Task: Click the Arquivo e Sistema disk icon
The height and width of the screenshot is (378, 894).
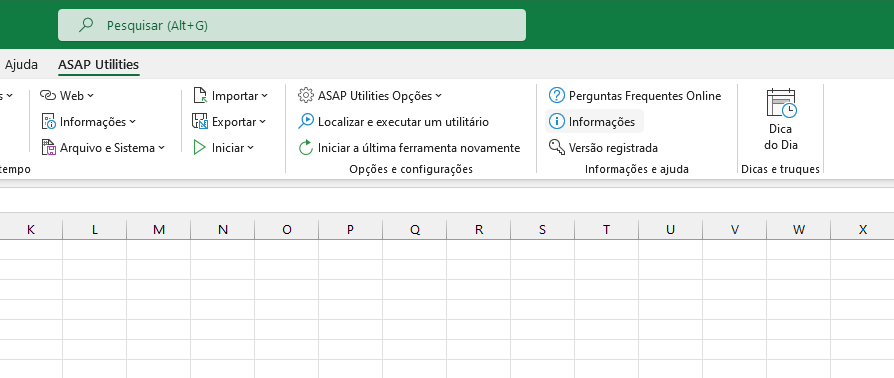Action: [49, 148]
